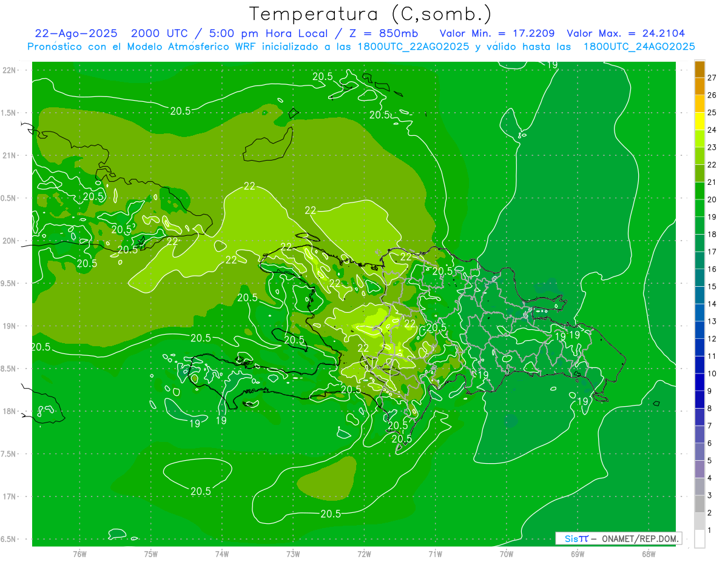
Task: Click the white swatch at bottom of color scale
Action: coord(699,539)
